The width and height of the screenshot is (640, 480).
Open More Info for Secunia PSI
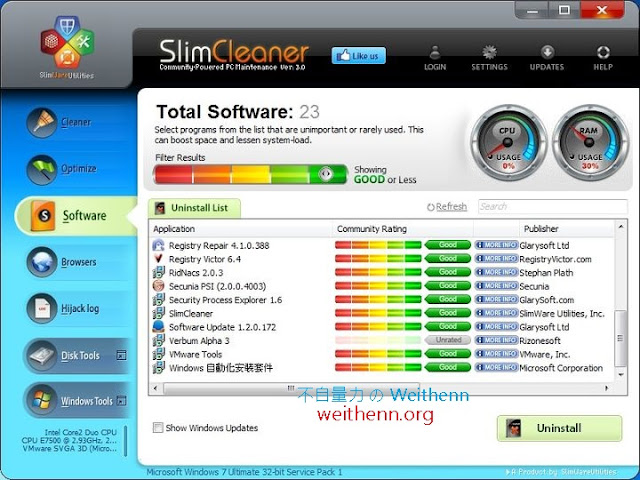(x=496, y=286)
